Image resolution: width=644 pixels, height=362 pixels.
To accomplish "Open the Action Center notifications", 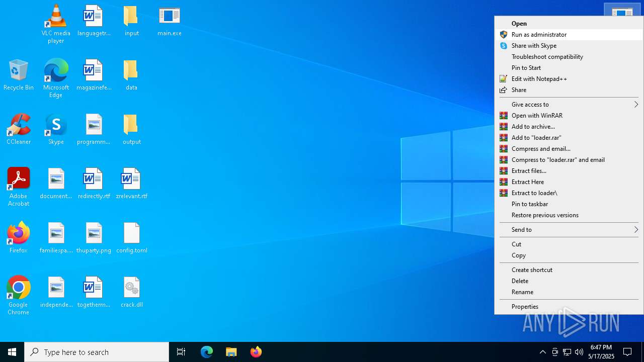I will [627, 352].
